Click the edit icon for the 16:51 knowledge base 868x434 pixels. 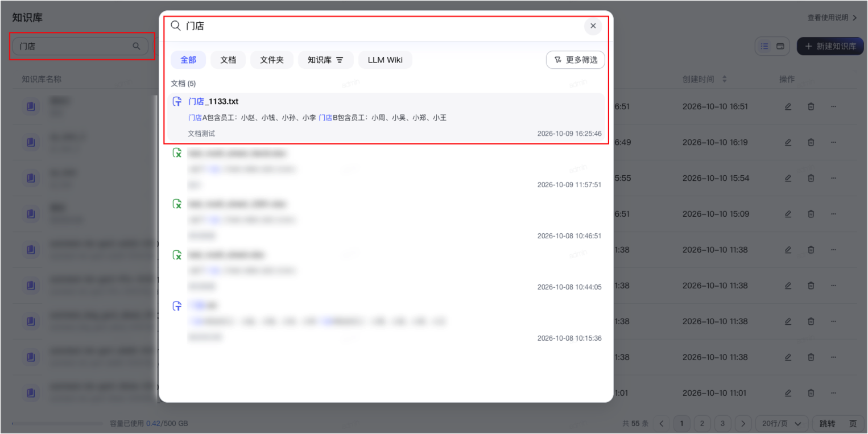[x=788, y=106]
